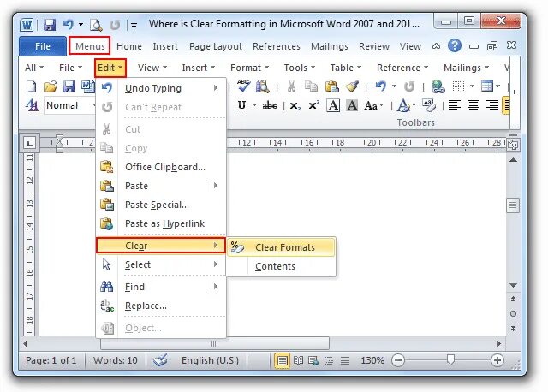Select the Format Painter brush icon
This screenshot has height=392, width=548.
click(352, 86)
